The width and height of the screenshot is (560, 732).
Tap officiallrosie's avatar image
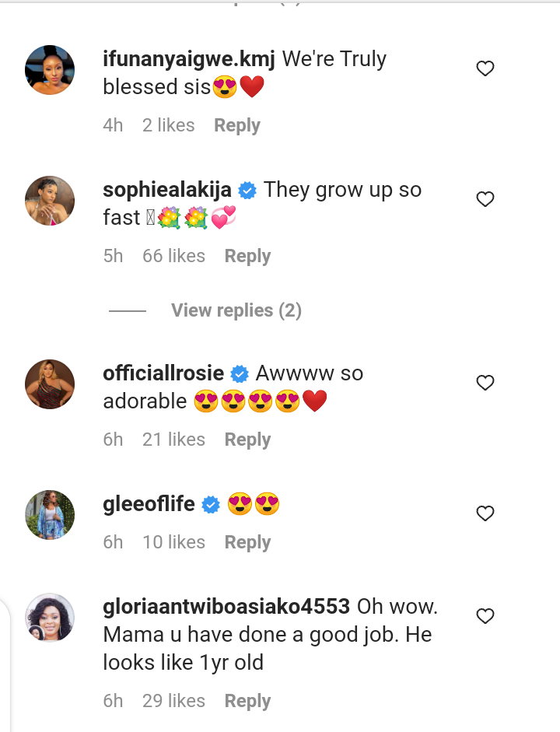(x=50, y=384)
